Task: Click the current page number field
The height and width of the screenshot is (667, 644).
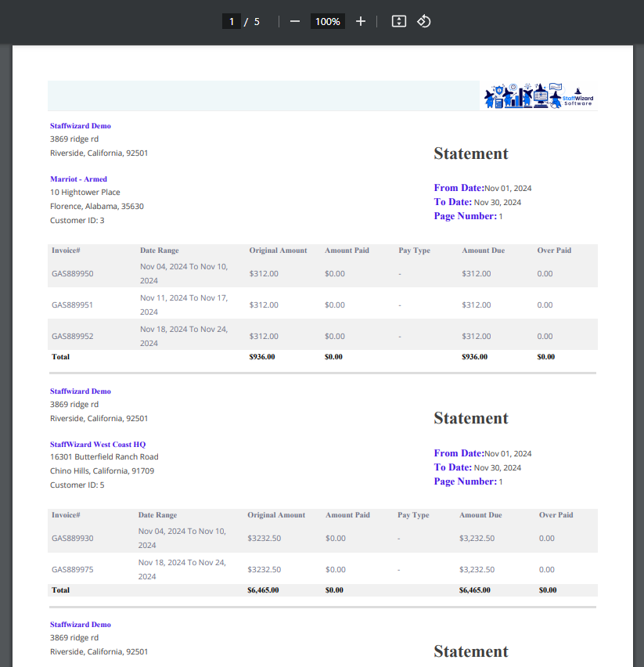Action: [232, 21]
